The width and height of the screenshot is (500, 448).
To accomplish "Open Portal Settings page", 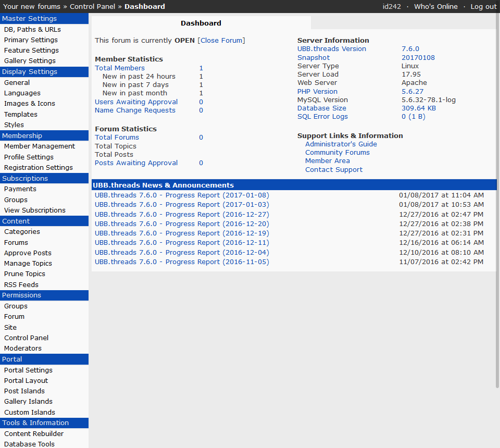I will (28, 370).
